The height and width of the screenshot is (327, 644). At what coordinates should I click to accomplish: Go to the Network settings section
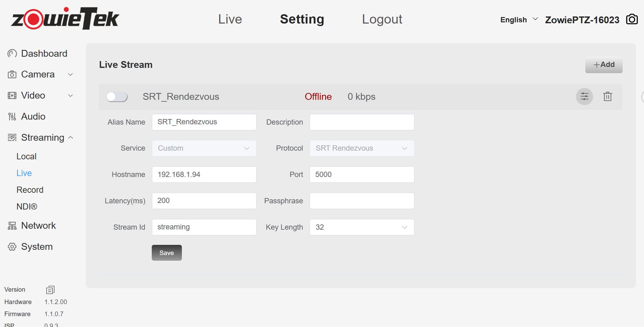click(38, 226)
